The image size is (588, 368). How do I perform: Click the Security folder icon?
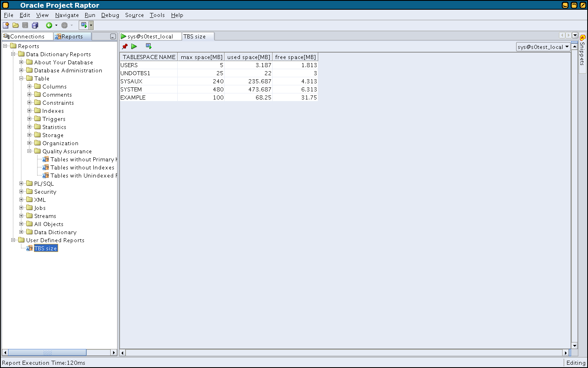[29, 191]
